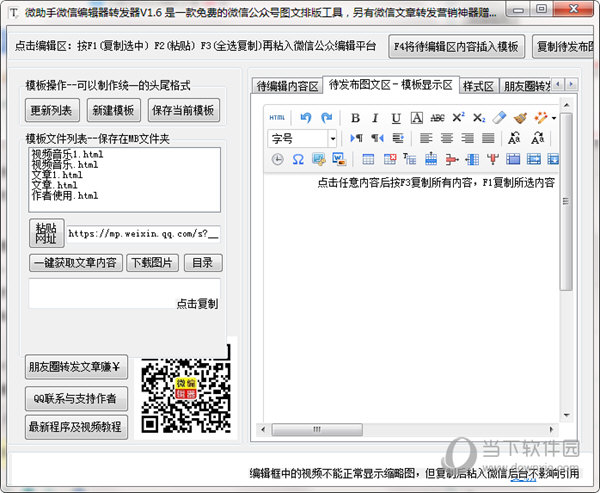Align text right
Viewport: 600px width, 493px height.
coord(467,138)
